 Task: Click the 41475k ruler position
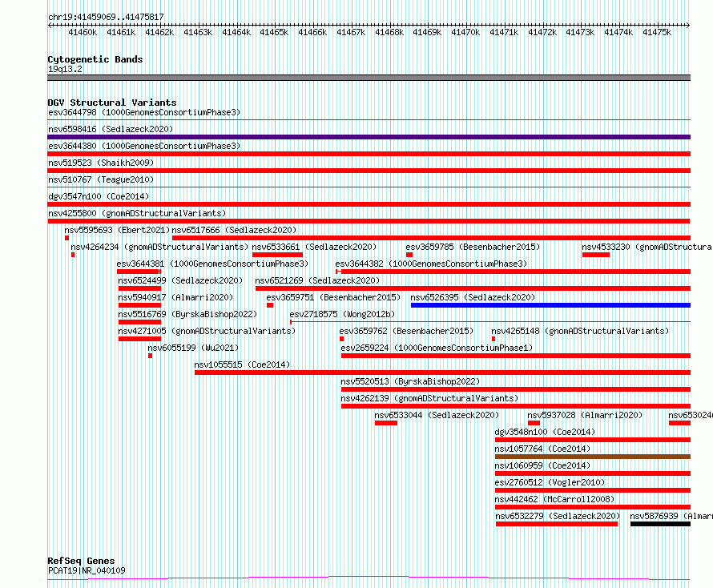(657, 32)
